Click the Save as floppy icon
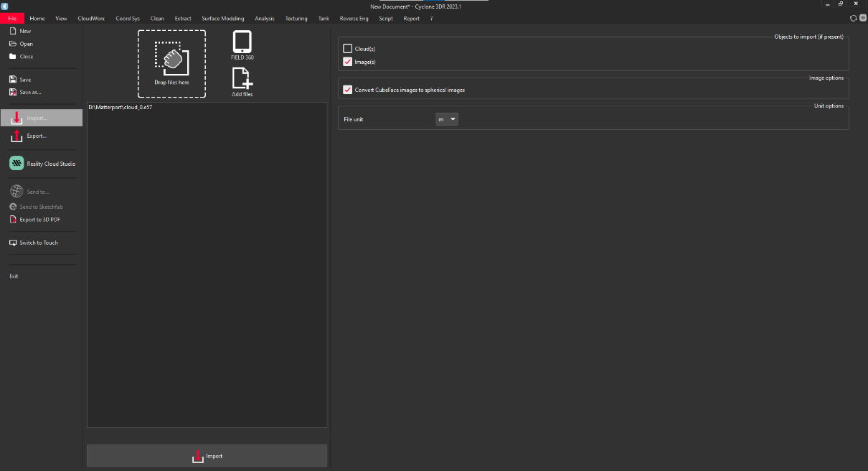The height and width of the screenshot is (471, 868). tap(13, 92)
